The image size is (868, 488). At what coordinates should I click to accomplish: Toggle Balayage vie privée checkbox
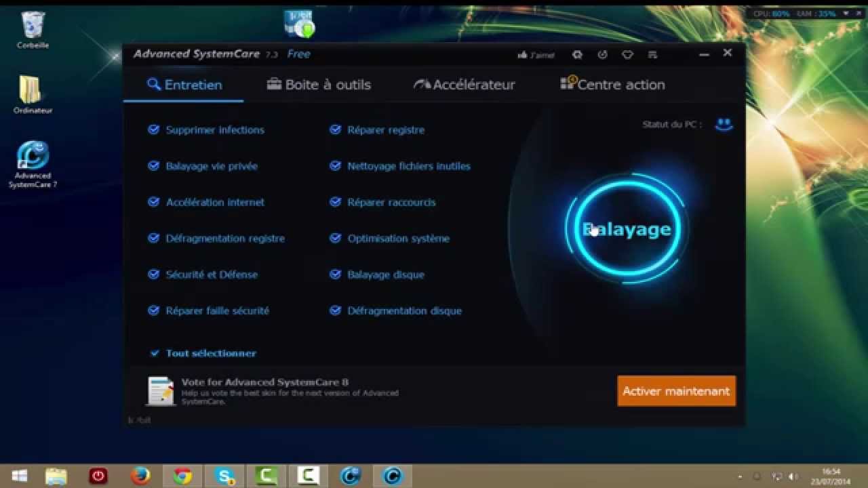[x=153, y=166]
